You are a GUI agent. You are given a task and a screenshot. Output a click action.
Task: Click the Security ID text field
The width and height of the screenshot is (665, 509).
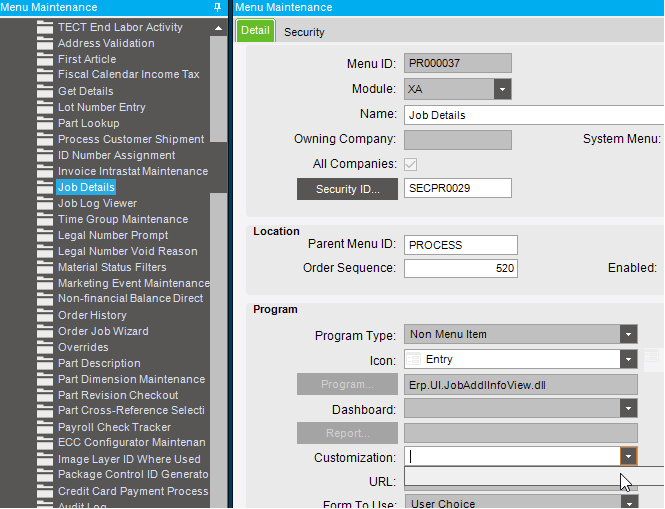[x=458, y=188]
